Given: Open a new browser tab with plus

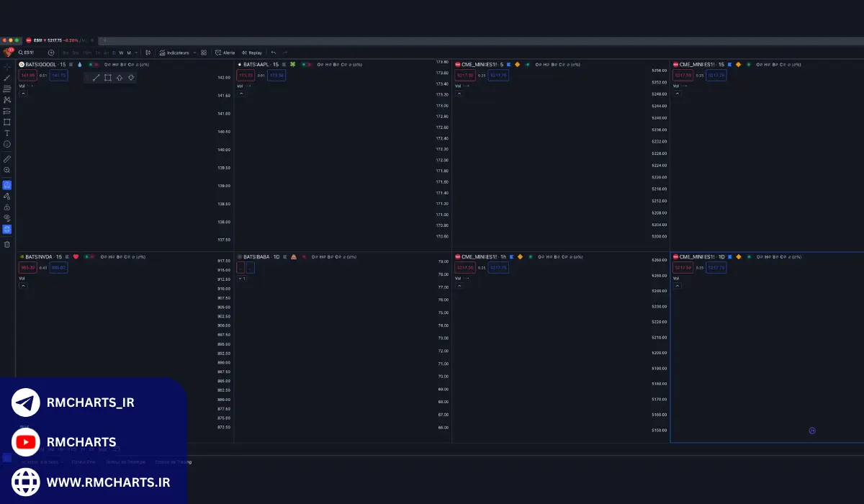Looking at the screenshot, I should [104, 40].
